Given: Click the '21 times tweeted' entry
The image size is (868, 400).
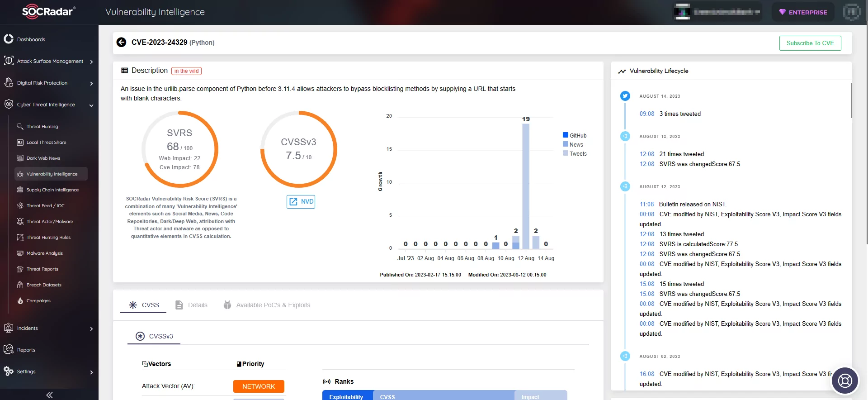Looking at the screenshot, I should [681, 154].
